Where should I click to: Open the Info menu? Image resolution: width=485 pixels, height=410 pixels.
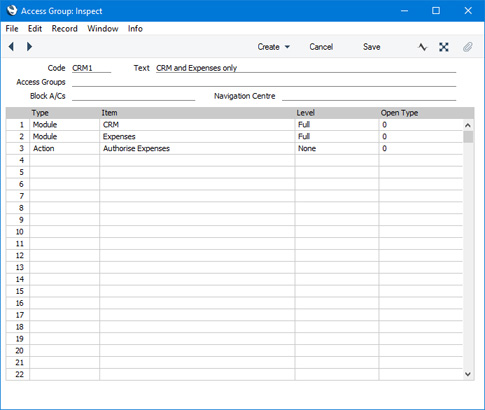(x=135, y=29)
